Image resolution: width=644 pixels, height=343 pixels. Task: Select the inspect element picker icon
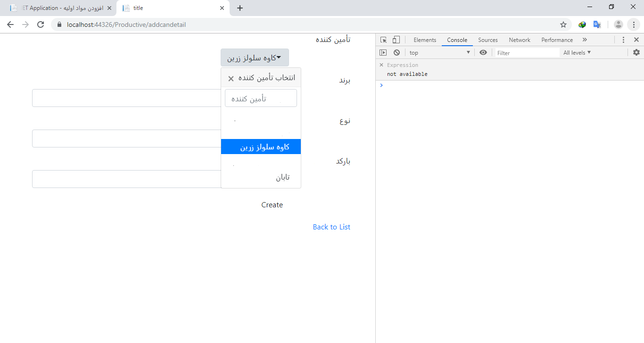coord(384,40)
